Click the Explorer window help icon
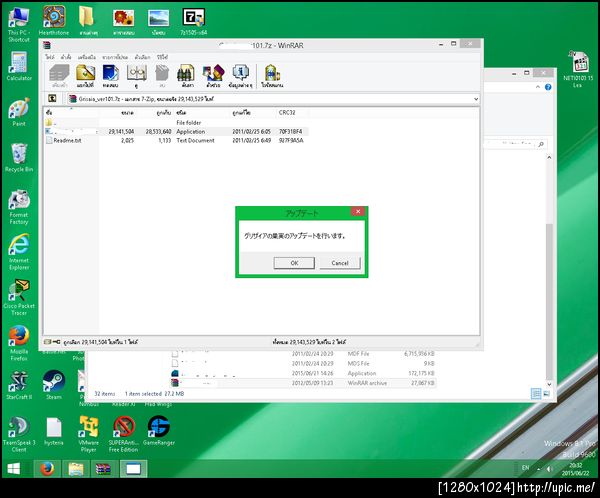This screenshot has width=600, height=498. coord(548,87)
